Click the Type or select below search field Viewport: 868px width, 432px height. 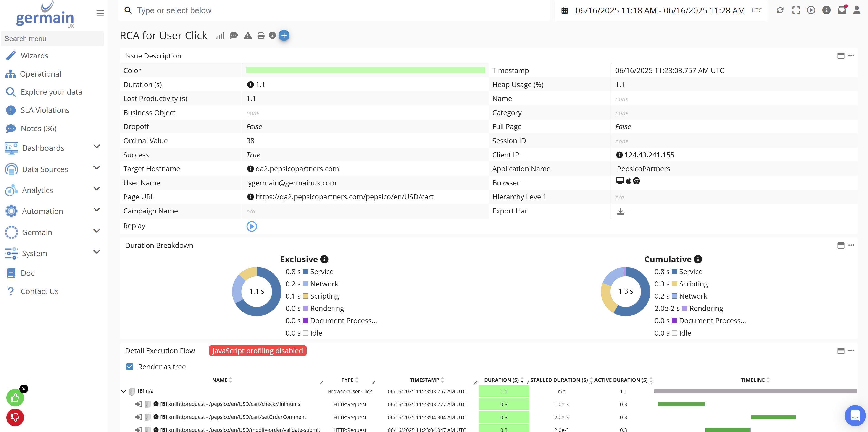click(334, 10)
